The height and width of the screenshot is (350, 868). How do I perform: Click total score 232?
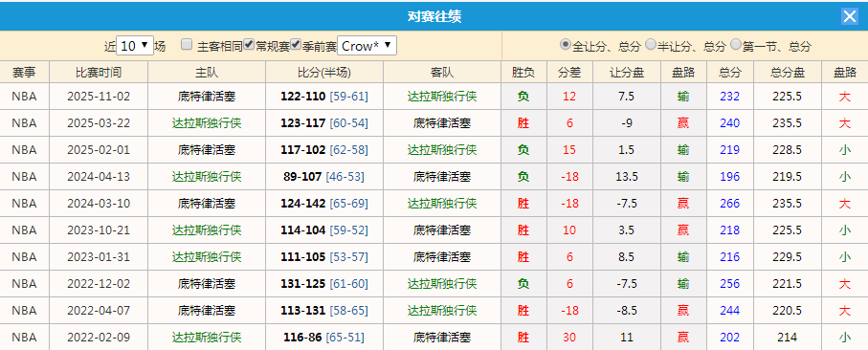[729, 97]
